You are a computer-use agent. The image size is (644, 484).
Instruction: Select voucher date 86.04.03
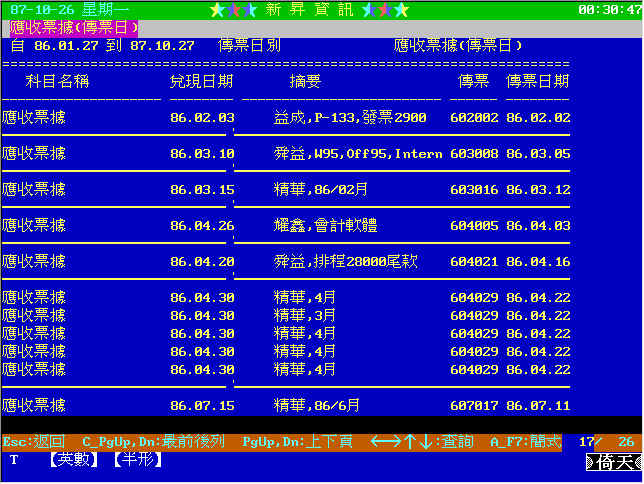tap(538, 226)
